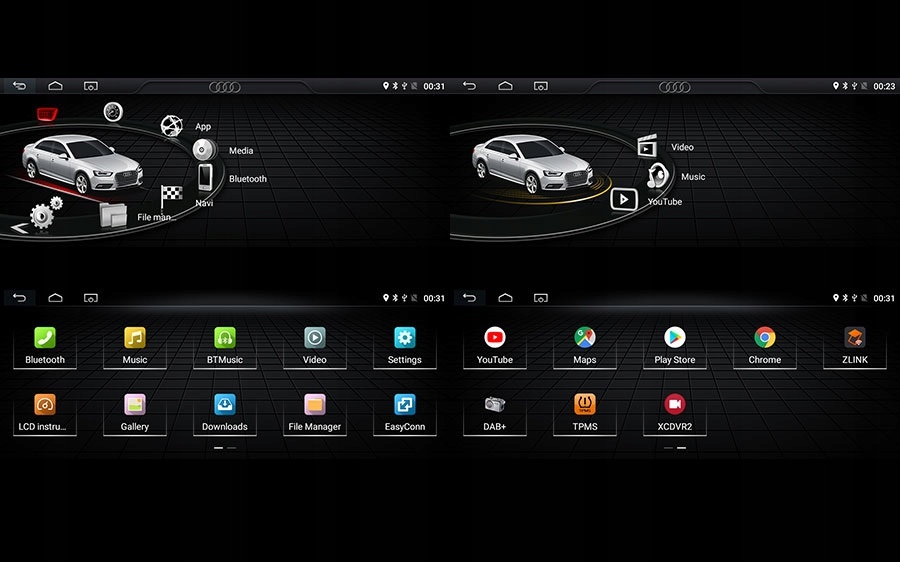Image resolution: width=900 pixels, height=562 pixels.
Task: Click the 00:23 clock in status bar
Action: 884,86
